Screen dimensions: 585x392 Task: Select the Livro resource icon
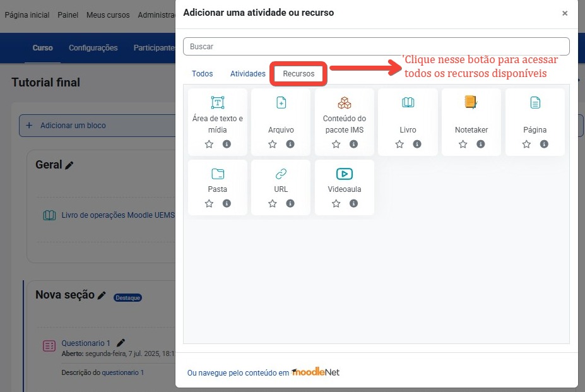408,102
